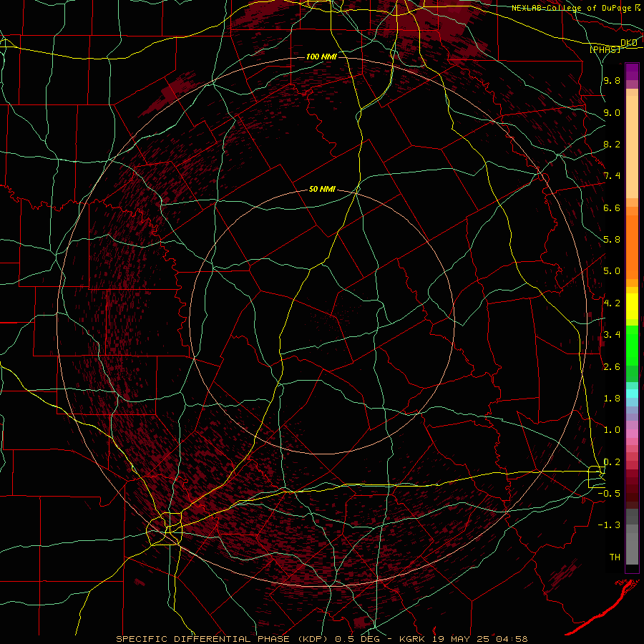Pick the pink swatch on the color scale
This screenshot has height=644, width=644.
(632, 434)
